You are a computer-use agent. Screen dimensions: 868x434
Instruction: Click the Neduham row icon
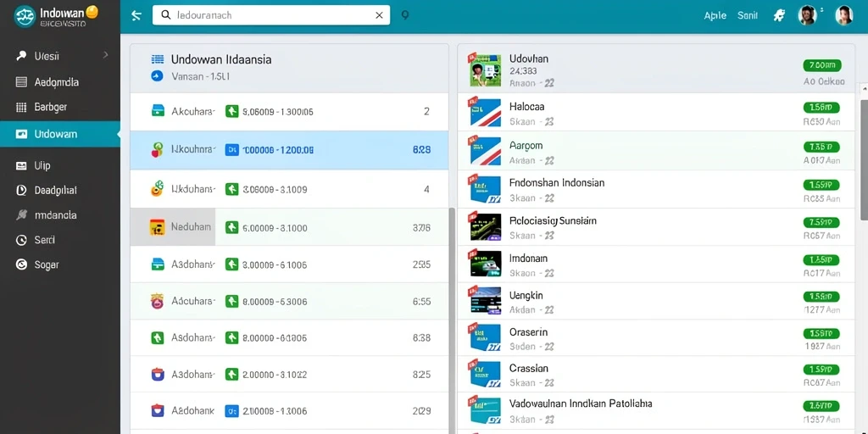(x=157, y=227)
